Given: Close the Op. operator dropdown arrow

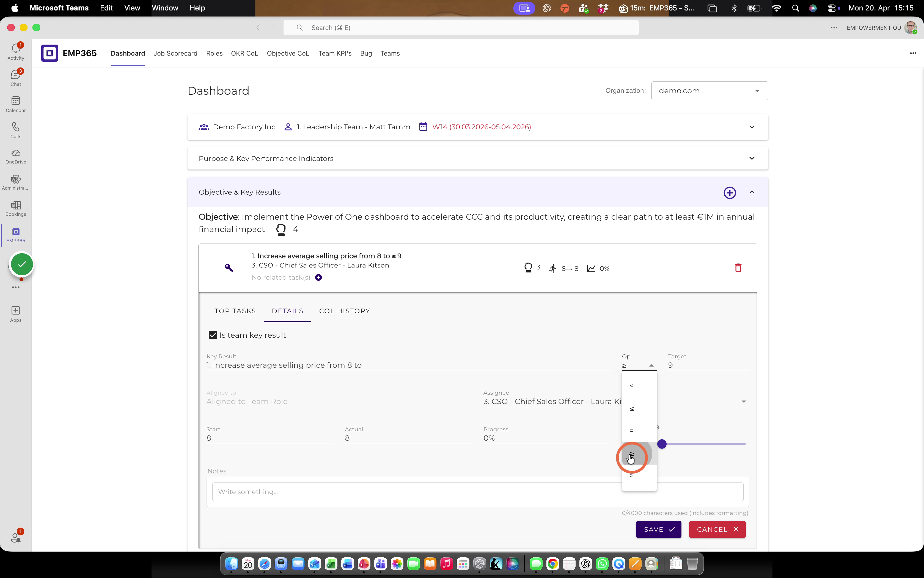Looking at the screenshot, I should pos(651,366).
